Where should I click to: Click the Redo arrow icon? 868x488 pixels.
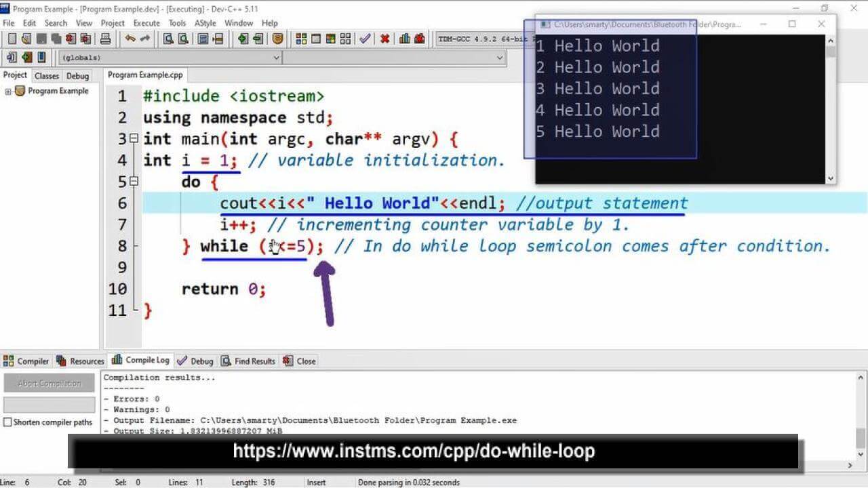tap(145, 39)
